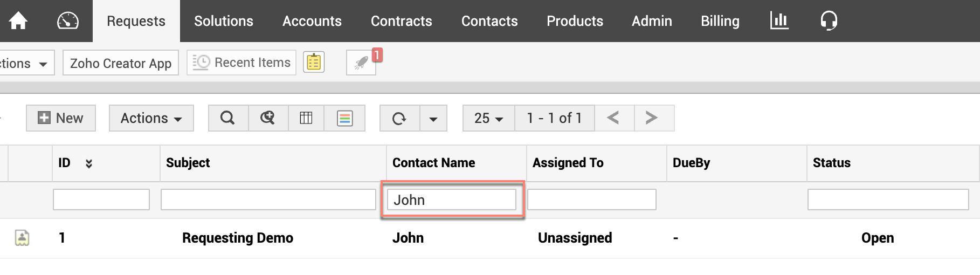Click the refresh icon
The height and width of the screenshot is (275, 980).
tap(399, 118)
